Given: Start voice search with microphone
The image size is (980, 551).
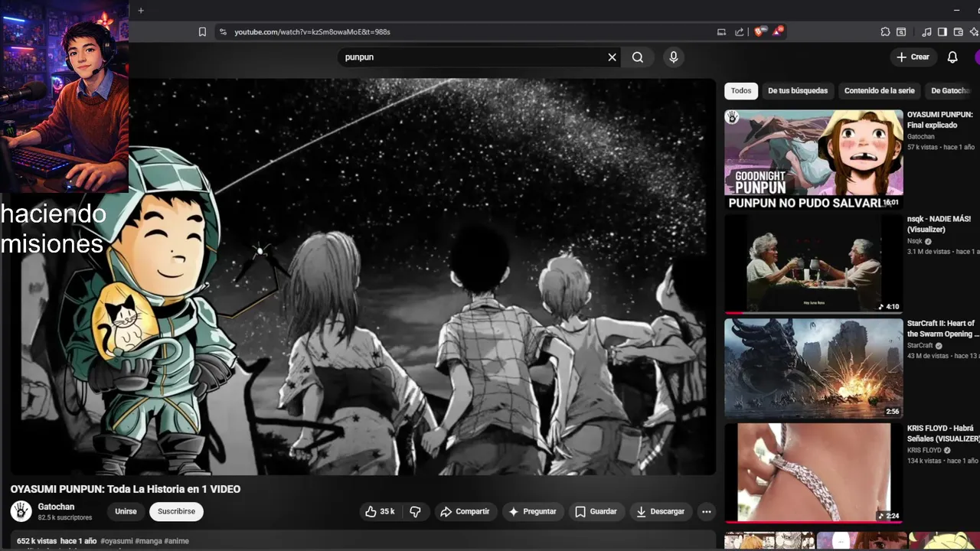Looking at the screenshot, I should (674, 57).
